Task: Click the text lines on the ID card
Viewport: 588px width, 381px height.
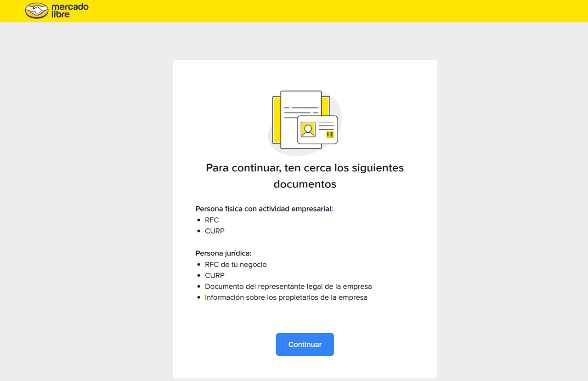Action: pos(326,125)
